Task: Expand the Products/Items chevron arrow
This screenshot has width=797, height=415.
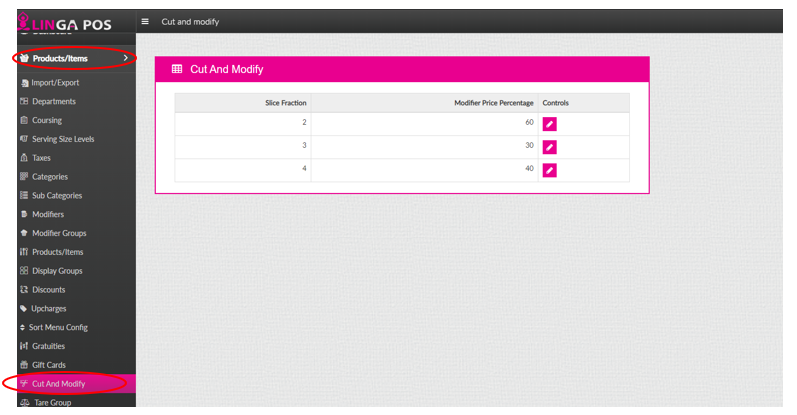Action: pos(126,58)
